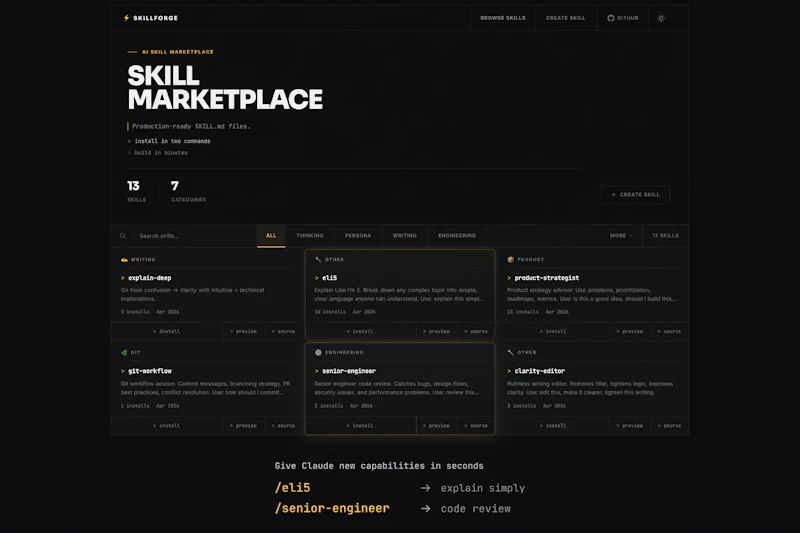Preview the git-workflow skill
Image resolution: width=800 pixels, height=533 pixels.
click(243, 425)
